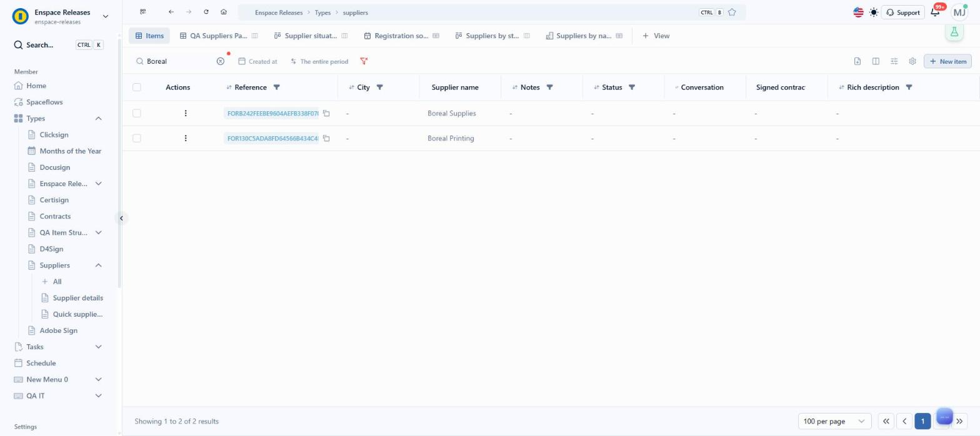Viewport: 980px width, 436px height.
Task: Switch to Supplier situat... tab
Action: [311, 36]
